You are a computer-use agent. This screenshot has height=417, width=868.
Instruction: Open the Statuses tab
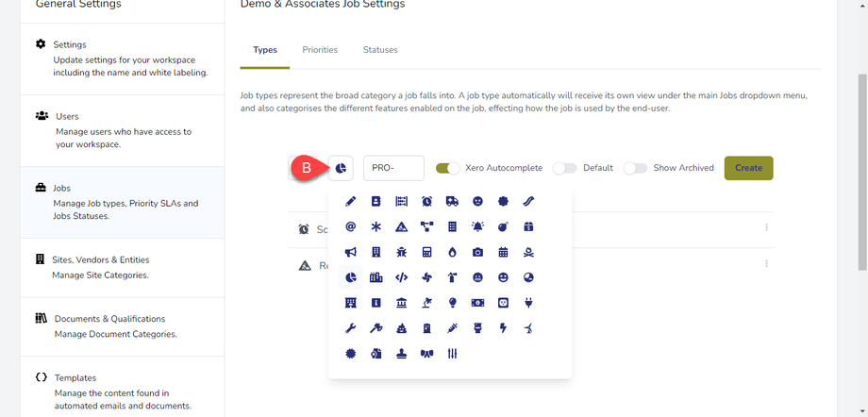[380, 50]
